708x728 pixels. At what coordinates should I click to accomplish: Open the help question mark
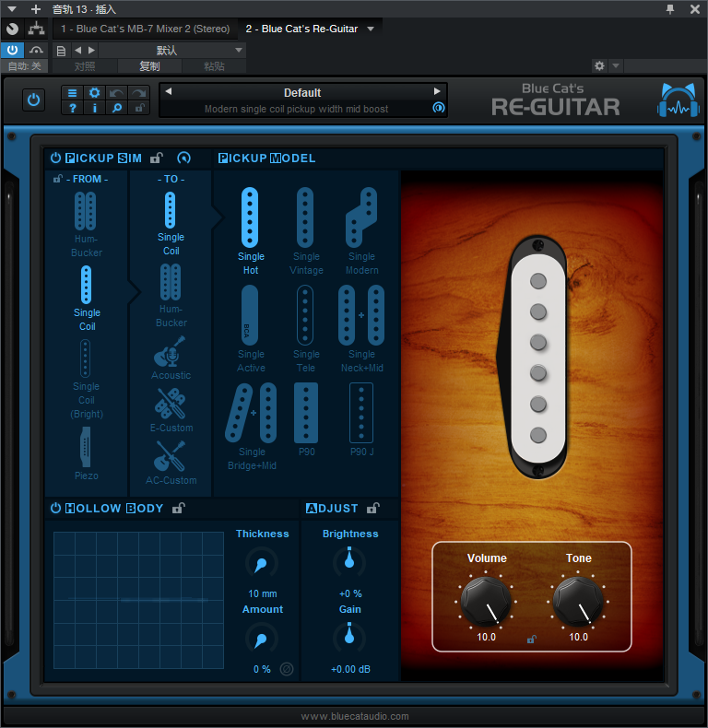click(x=72, y=108)
